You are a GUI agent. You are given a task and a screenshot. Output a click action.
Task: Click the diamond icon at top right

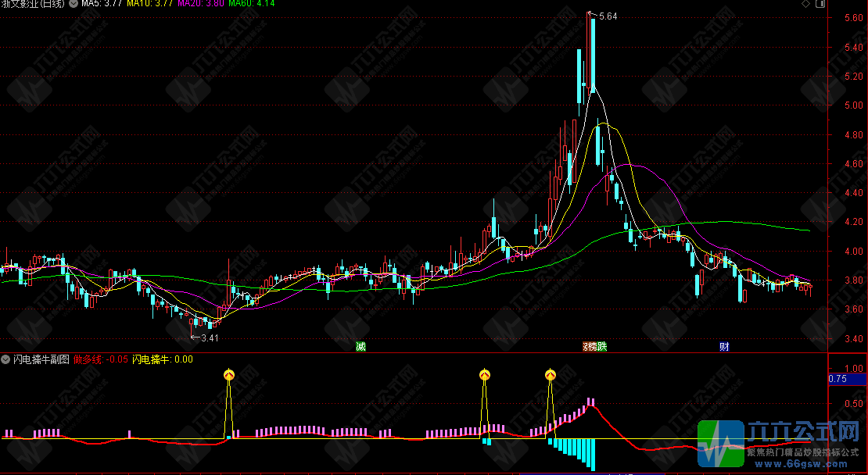807,5
